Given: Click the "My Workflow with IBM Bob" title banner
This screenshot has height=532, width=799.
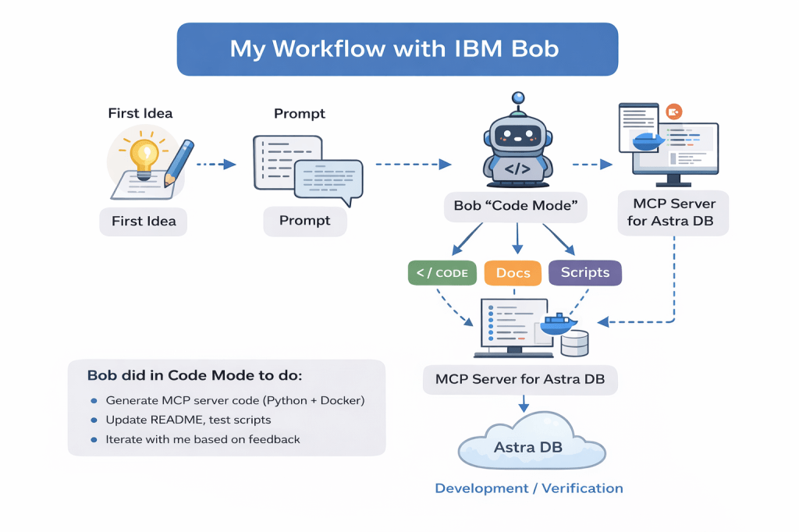Looking at the screenshot, I should coord(397,49).
